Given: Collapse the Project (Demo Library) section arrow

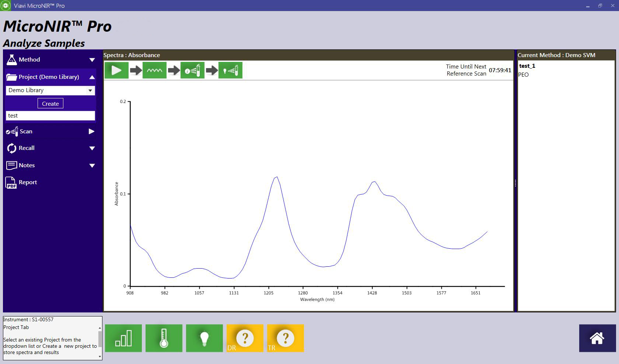Looking at the screenshot, I should [92, 77].
